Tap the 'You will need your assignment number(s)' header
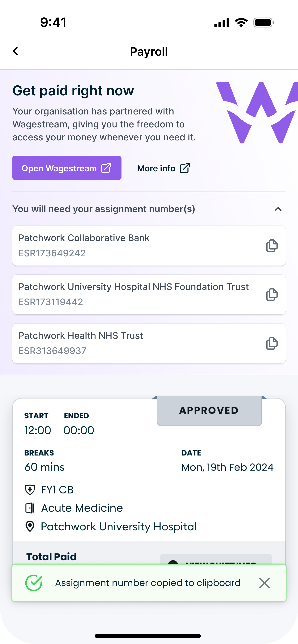This screenshot has width=298, height=644. [104, 209]
